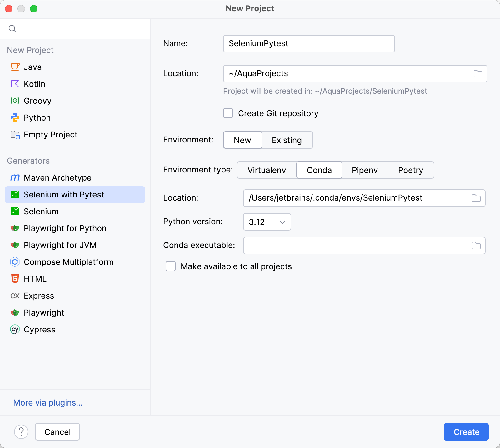
Task: Select Playwright for JVM generator
Action: click(x=75, y=245)
